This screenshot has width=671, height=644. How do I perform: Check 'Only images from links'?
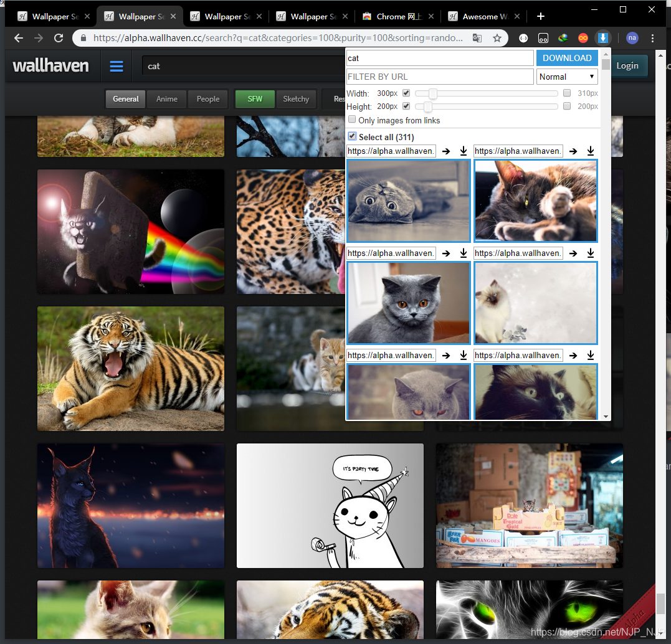(x=352, y=120)
